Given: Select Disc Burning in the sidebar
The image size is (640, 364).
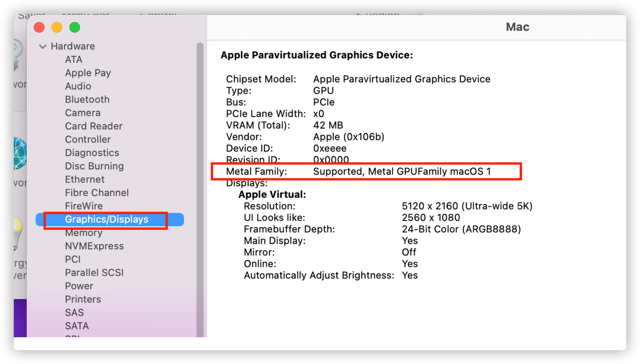Looking at the screenshot, I should click(x=94, y=166).
